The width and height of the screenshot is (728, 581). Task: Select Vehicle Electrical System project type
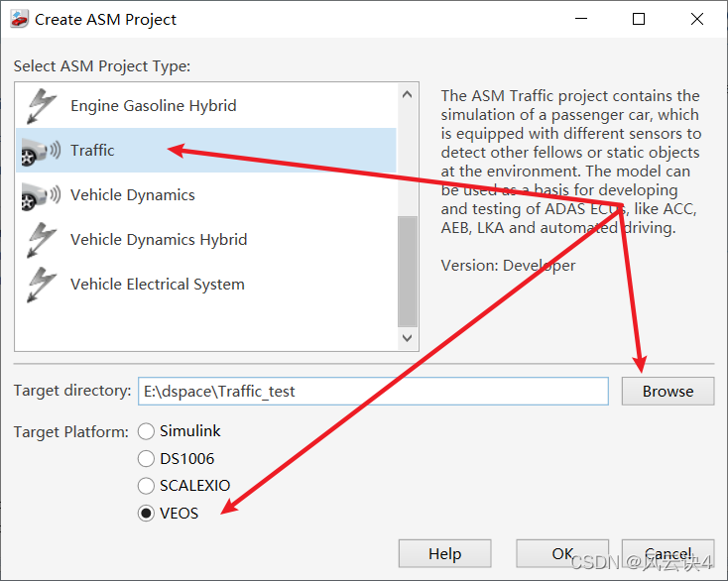click(x=206, y=284)
